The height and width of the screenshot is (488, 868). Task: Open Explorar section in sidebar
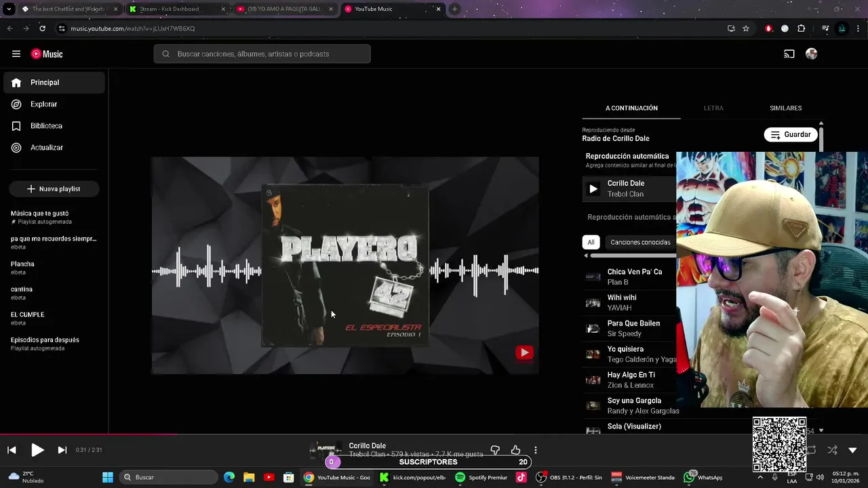(54, 104)
